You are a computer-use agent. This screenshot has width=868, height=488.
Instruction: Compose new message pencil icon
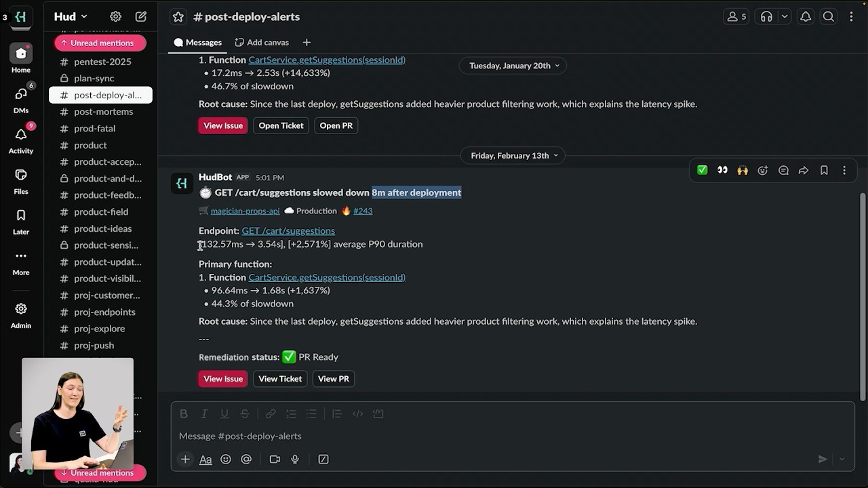pyautogui.click(x=141, y=16)
